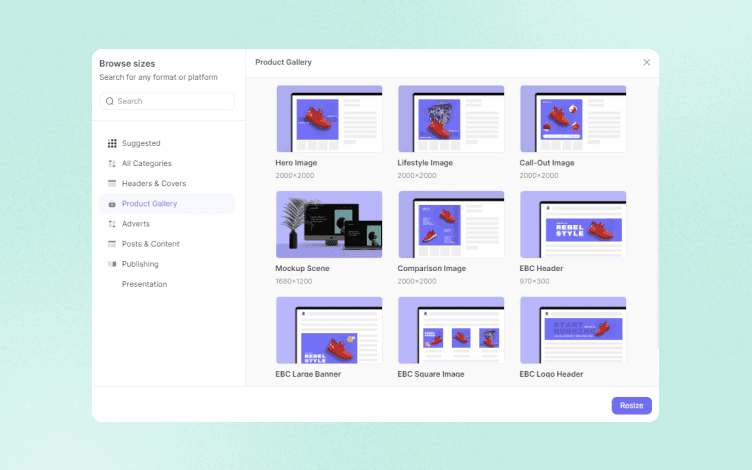The image size is (752, 470).
Task: Open the Presentation category
Action: click(167, 284)
